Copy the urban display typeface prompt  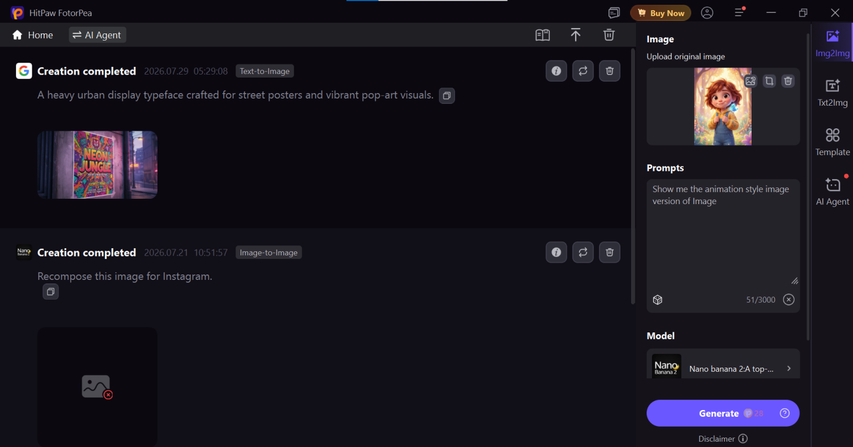click(x=447, y=96)
